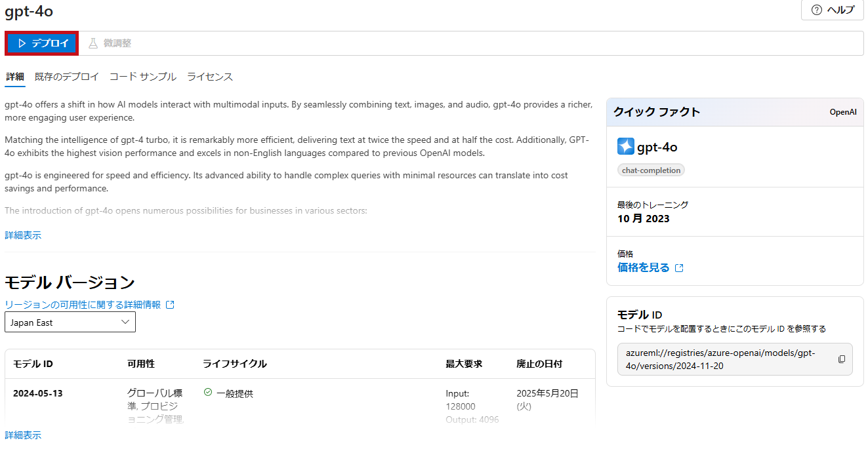
Task: Click the デプロイ (Deploy) button
Action: point(43,43)
